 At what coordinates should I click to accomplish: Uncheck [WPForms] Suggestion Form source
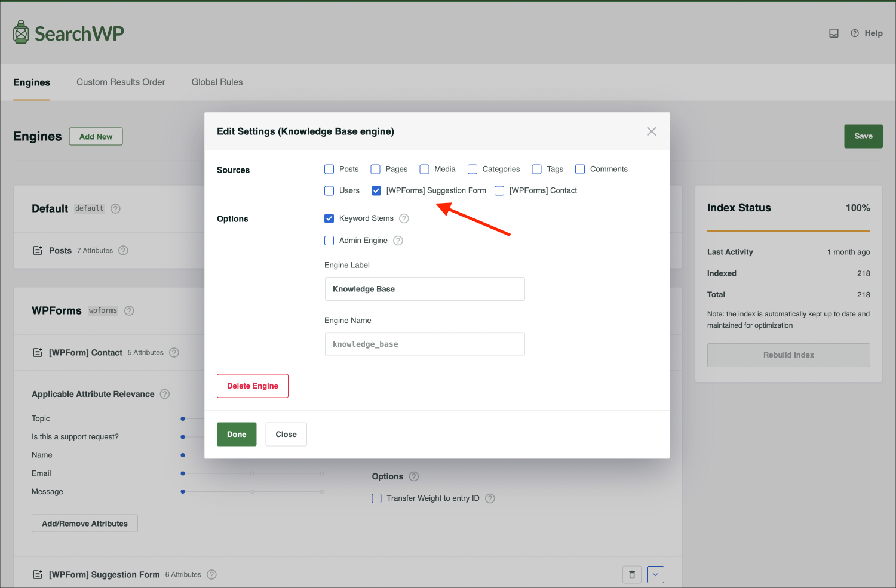376,190
